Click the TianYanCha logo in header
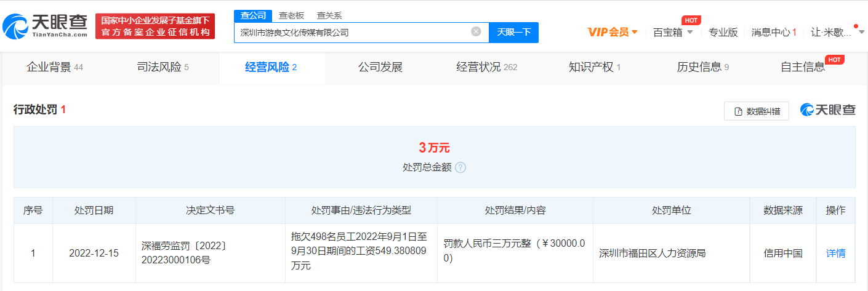 pyautogui.click(x=45, y=26)
